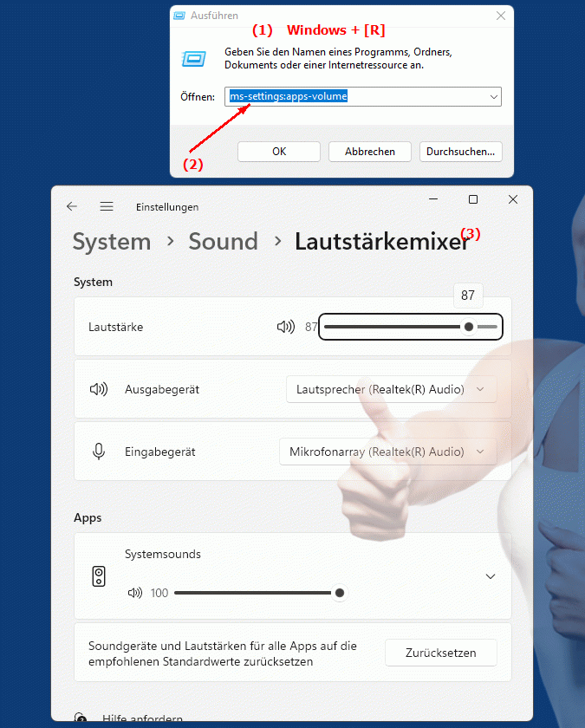Close the Ausführen dialog
This screenshot has height=728, width=585.
[501, 16]
